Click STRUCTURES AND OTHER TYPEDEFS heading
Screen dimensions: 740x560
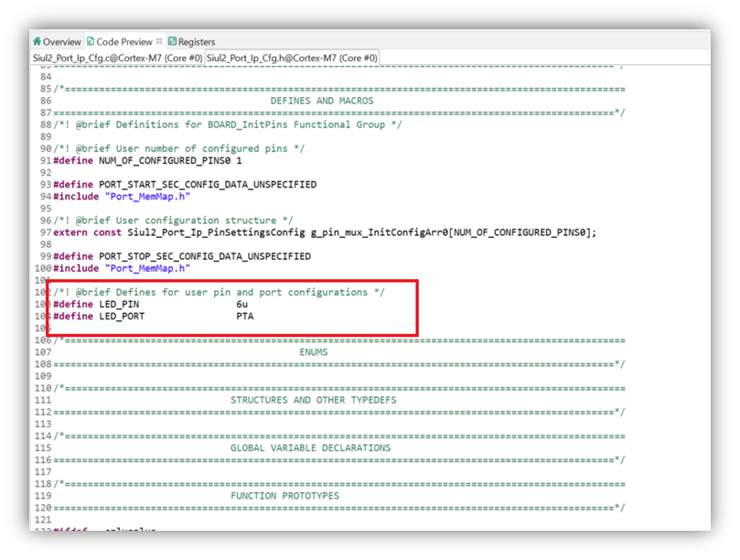point(314,400)
